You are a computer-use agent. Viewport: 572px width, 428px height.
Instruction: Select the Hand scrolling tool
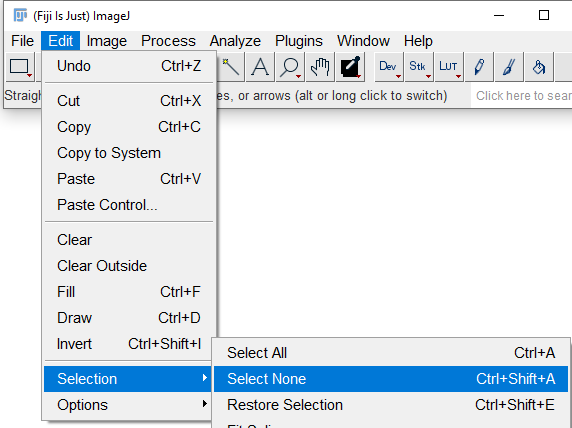tap(320, 67)
